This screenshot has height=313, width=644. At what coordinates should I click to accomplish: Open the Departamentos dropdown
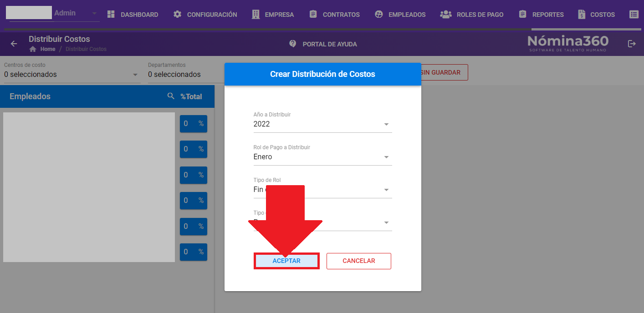pyautogui.click(x=186, y=73)
